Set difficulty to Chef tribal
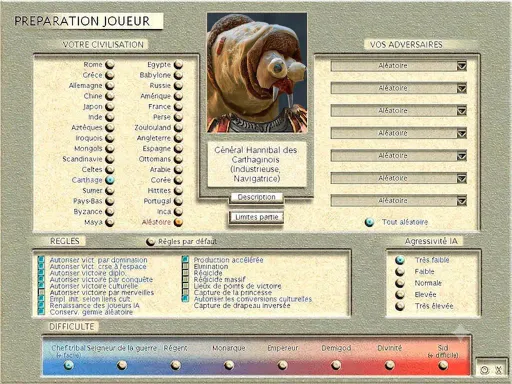The width and height of the screenshot is (512, 384). (68, 365)
